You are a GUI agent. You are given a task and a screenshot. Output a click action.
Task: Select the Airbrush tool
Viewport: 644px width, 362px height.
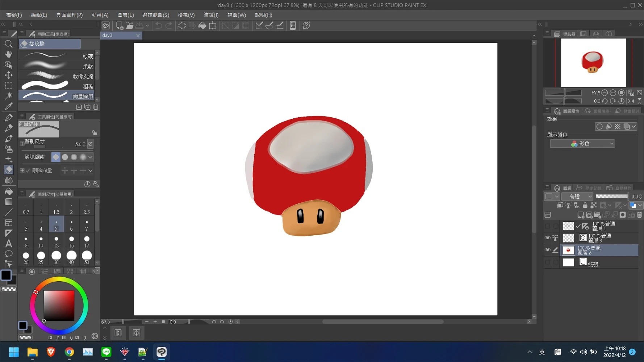pyautogui.click(x=9, y=149)
